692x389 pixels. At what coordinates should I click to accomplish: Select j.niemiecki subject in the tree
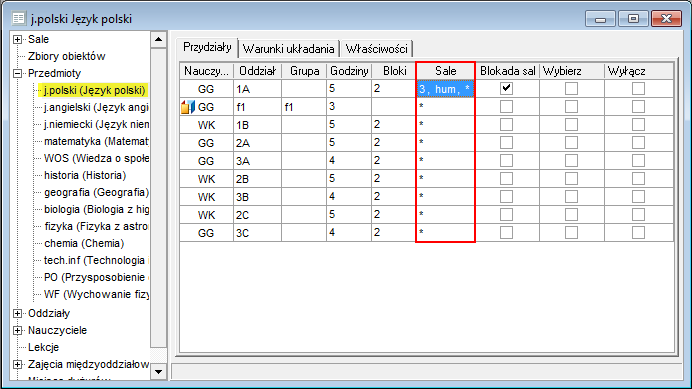click(96, 125)
